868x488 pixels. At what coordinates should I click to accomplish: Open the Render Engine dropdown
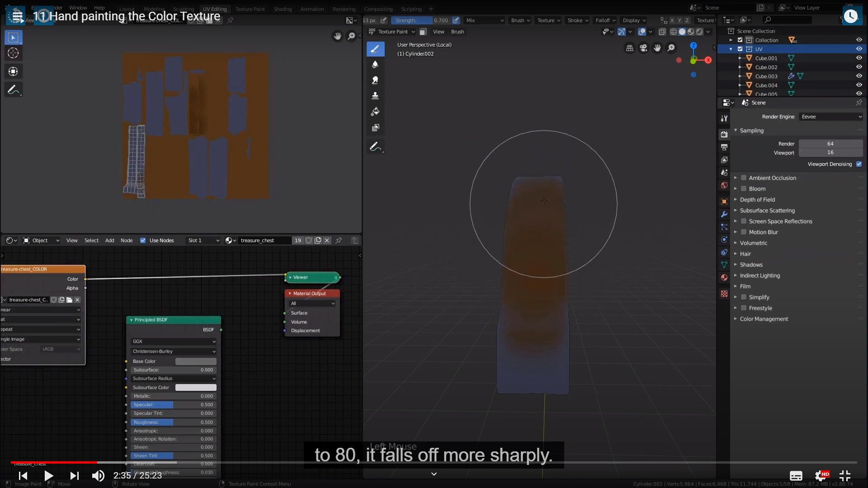(831, 117)
